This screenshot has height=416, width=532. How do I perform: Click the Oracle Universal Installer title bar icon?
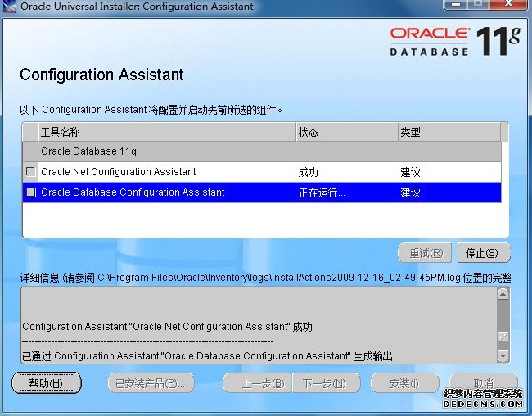pos(9,7)
